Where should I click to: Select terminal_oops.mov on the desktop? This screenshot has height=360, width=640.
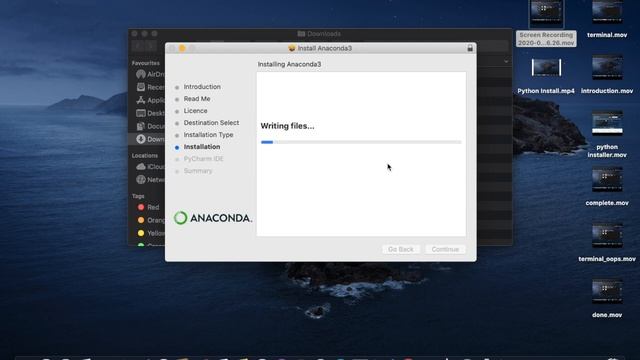(x=607, y=243)
